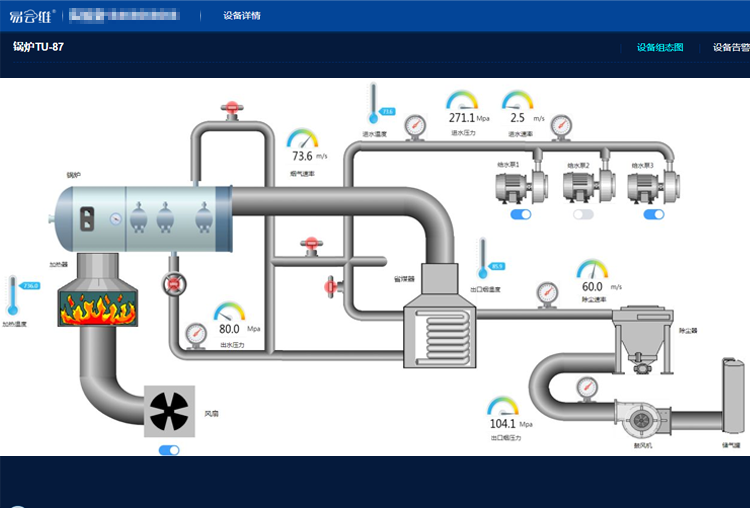Click the 出口烟温度 thermometer
The image size is (750, 508).
click(483, 259)
